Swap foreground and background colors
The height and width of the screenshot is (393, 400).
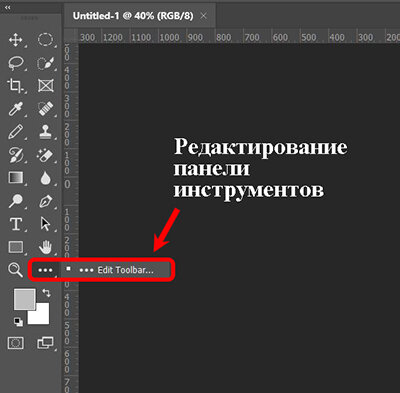point(46,293)
